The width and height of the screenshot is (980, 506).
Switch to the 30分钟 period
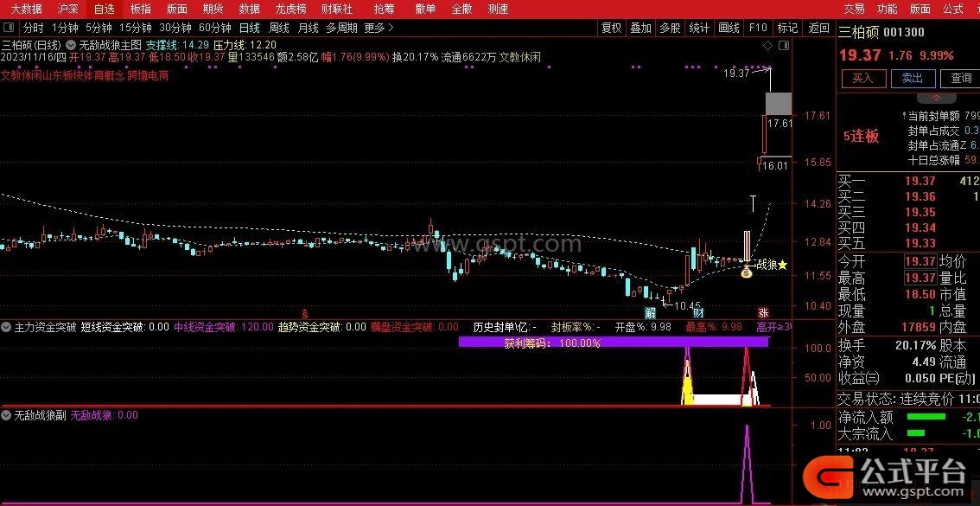[175, 28]
